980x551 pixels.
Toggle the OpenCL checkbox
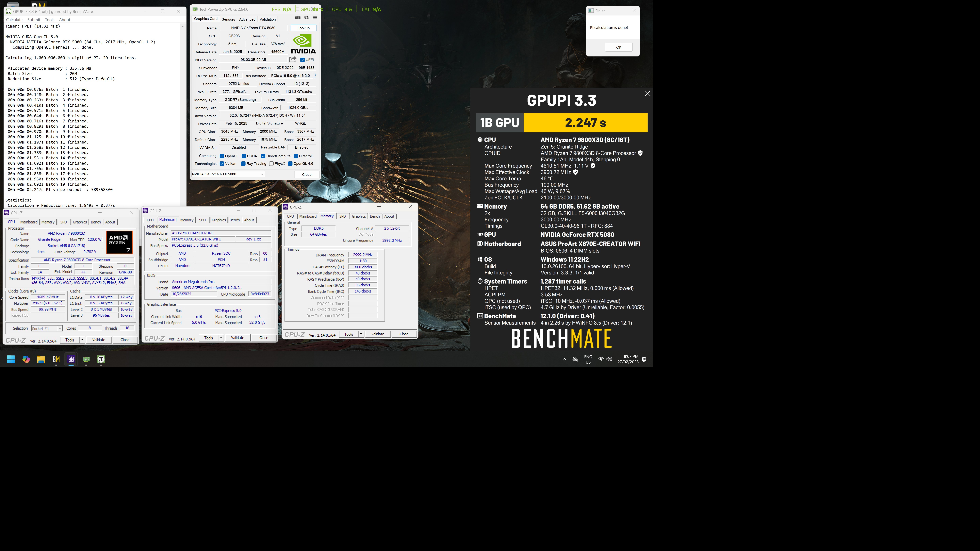tap(222, 156)
